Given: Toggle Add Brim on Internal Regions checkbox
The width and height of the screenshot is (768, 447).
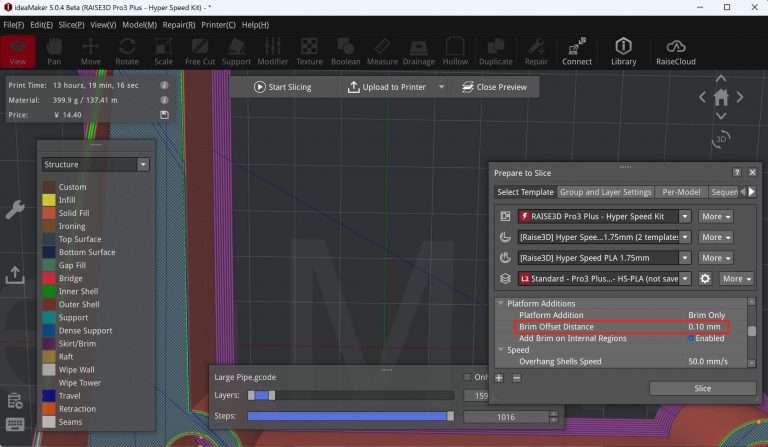Looking at the screenshot, I should click(x=691, y=338).
